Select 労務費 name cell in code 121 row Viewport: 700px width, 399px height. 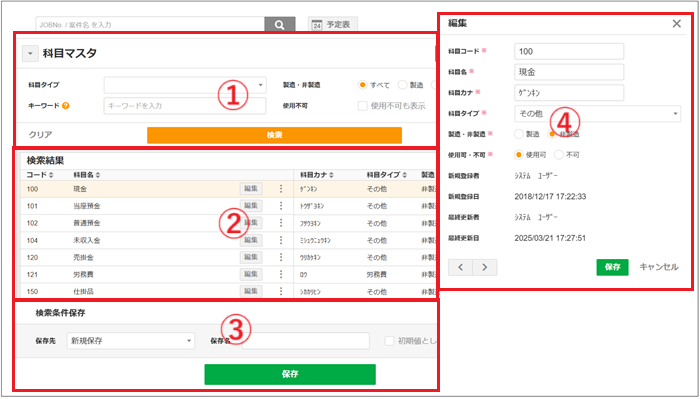pyautogui.click(x=83, y=274)
